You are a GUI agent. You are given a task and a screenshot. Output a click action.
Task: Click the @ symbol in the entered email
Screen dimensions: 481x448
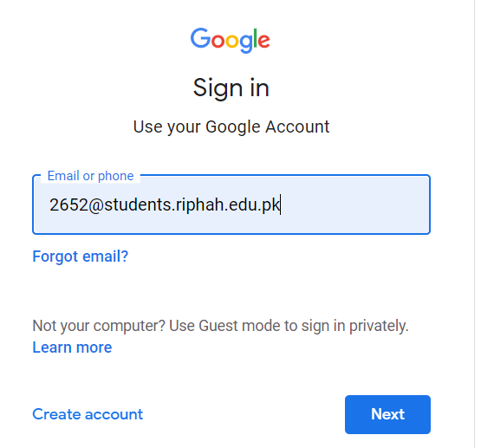pyautogui.click(x=96, y=205)
